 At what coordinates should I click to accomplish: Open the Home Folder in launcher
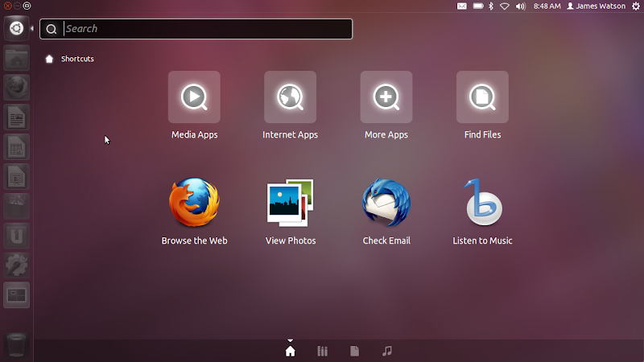click(x=16, y=58)
